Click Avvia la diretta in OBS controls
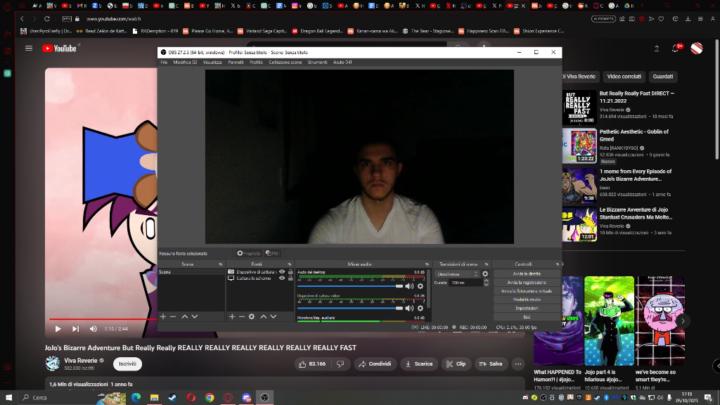This screenshot has width=720, height=405. coord(527,274)
